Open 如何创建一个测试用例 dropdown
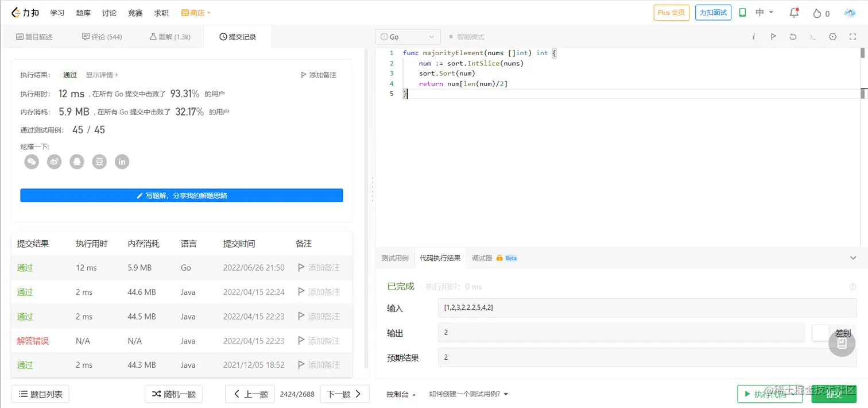 pyautogui.click(x=468, y=394)
